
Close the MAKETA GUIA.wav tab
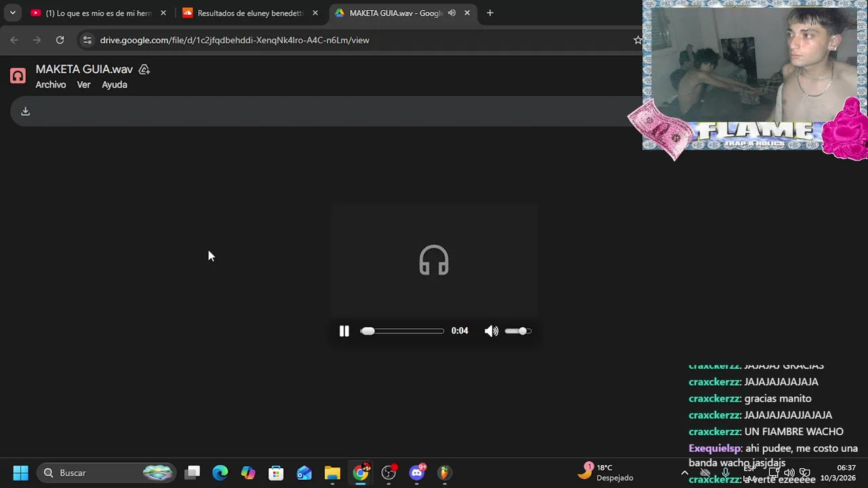tap(467, 13)
